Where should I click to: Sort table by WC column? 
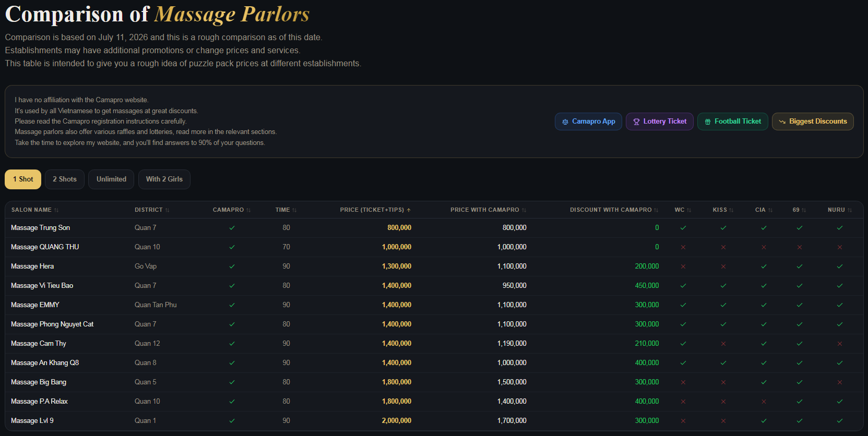(683, 210)
